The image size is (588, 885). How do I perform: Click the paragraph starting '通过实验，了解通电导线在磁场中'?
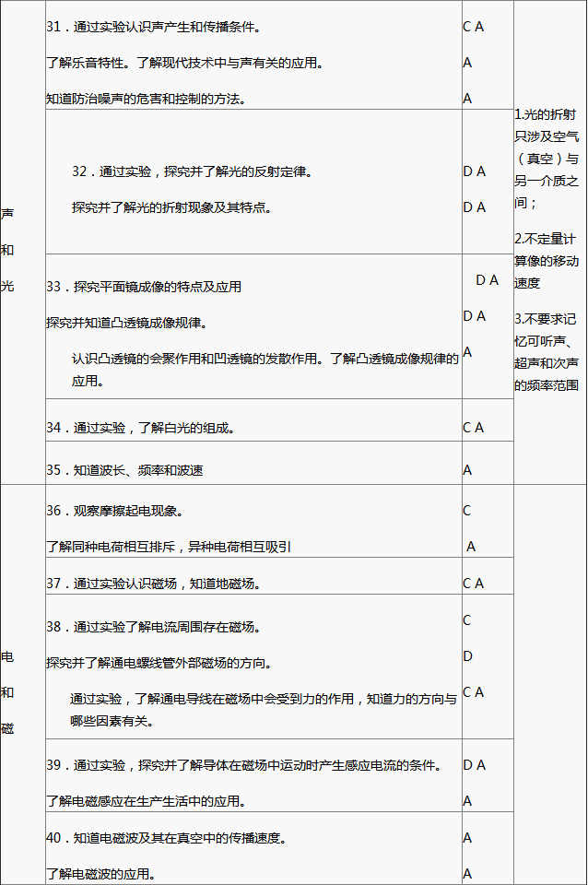tap(264, 710)
